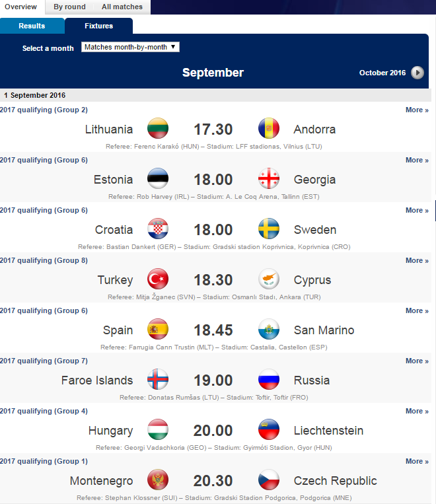Click the Georgia flag icon
This screenshot has height=504, width=436.
[269, 179]
